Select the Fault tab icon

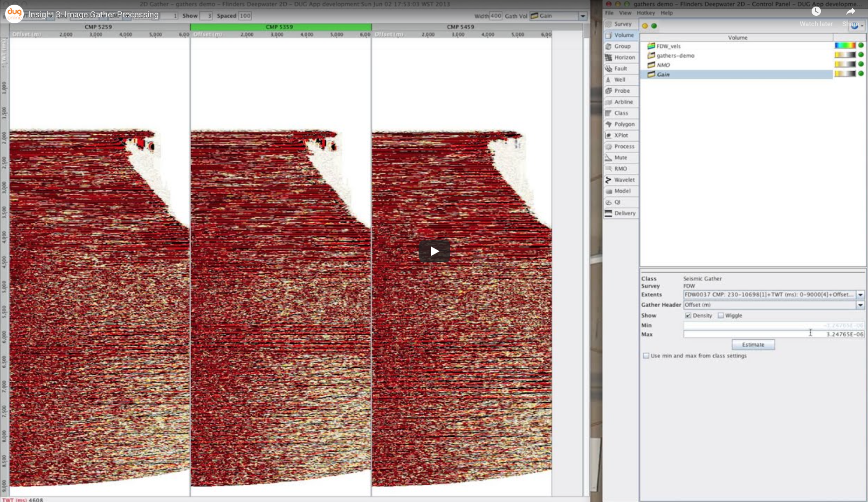tap(609, 69)
